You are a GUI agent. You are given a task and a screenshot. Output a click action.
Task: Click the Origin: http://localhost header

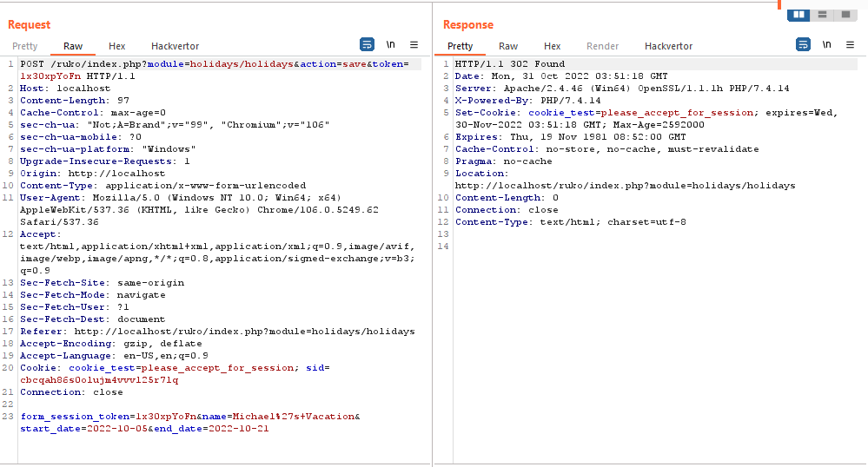click(92, 174)
